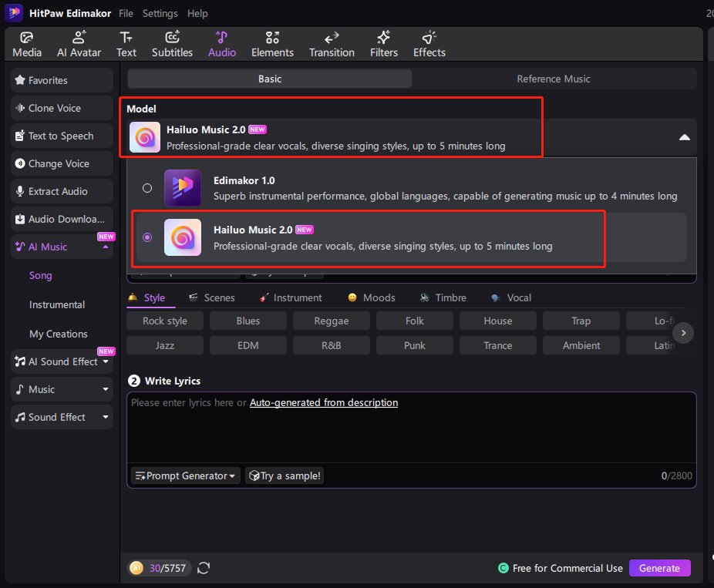This screenshot has height=588, width=714.
Task: Select the AI Avatar tool
Action: (79, 45)
